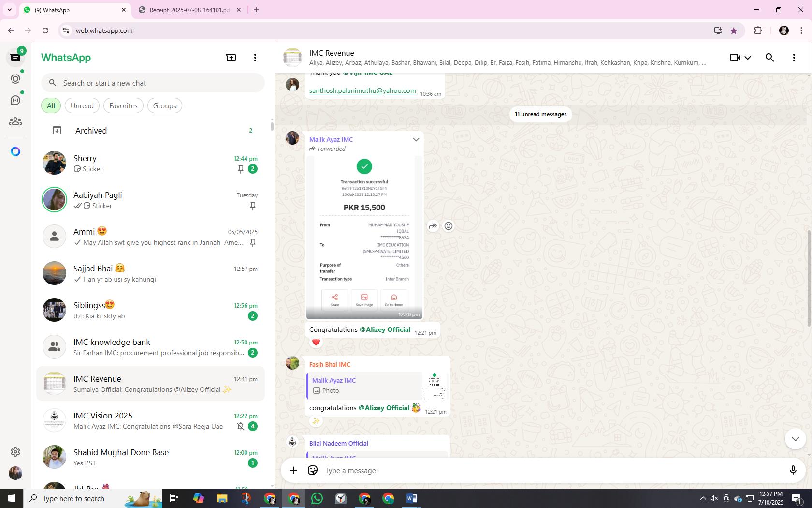Open IMC Revenue chat options menu

[794, 58]
